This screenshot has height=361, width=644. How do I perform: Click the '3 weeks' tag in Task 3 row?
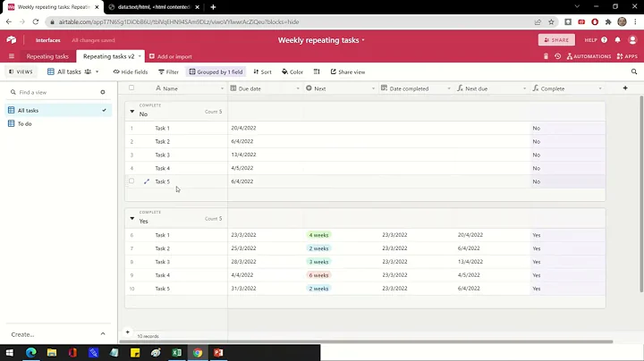[x=318, y=262]
